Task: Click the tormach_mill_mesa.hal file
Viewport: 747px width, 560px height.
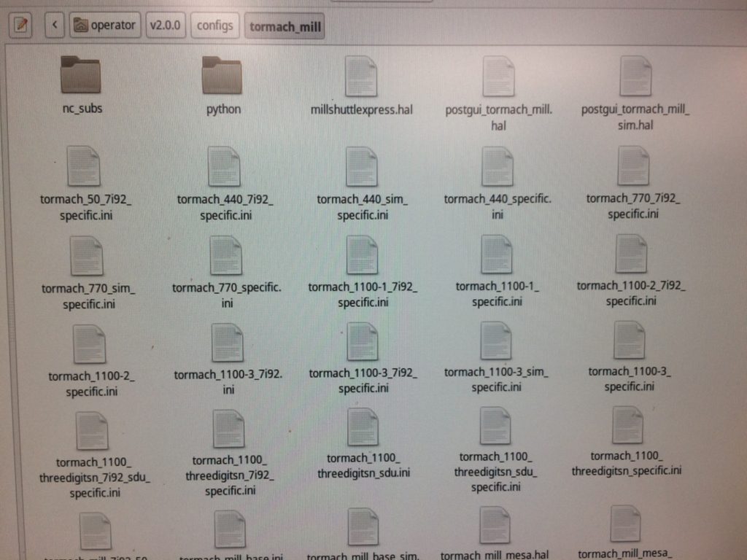Action: (495, 533)
